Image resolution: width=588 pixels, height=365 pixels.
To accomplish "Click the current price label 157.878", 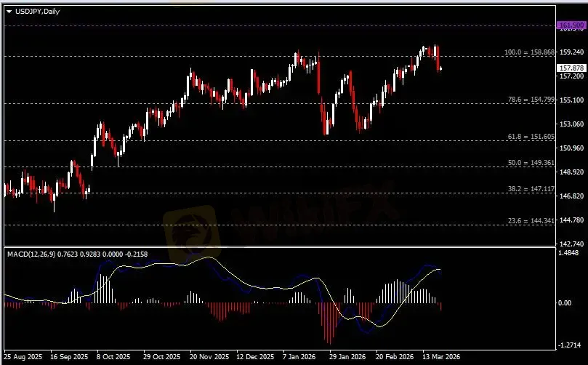I will click(x=571, y=68).
